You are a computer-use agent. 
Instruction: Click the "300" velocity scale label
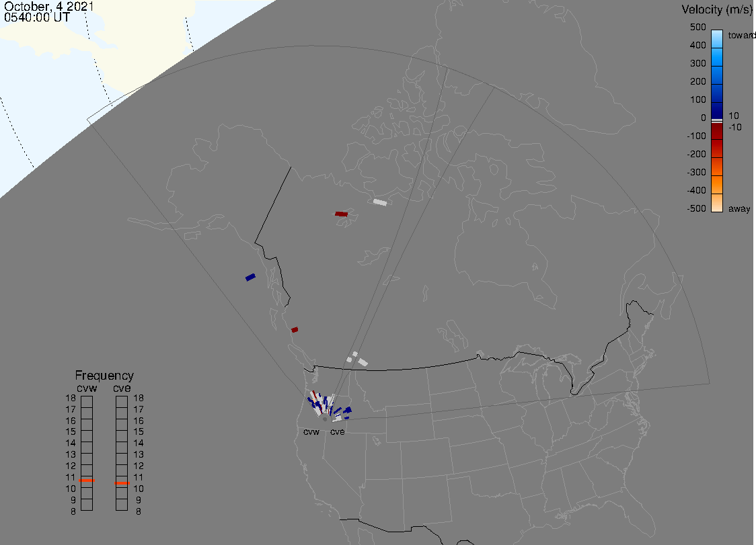click(697, 64)
